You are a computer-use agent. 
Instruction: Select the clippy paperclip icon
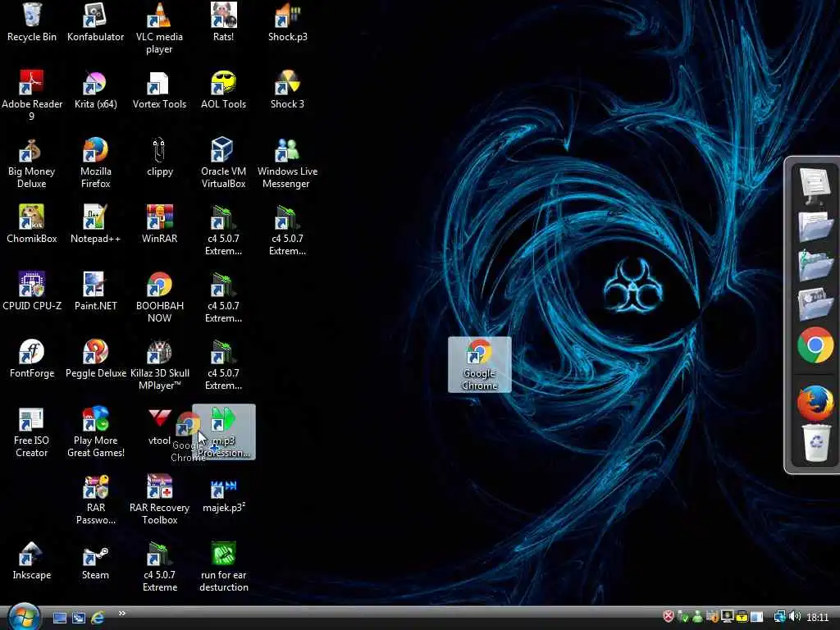pyautogui.click(x=159, y=157)
